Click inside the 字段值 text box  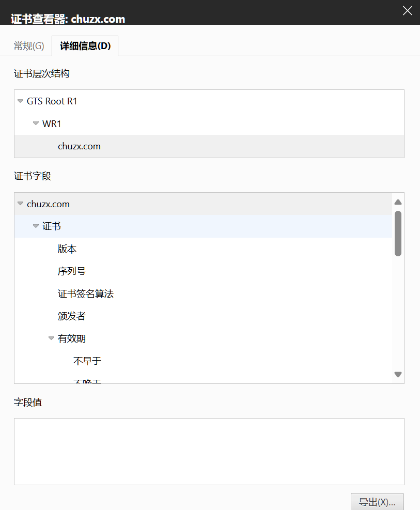pyautogui.click(x=209, y=451)
